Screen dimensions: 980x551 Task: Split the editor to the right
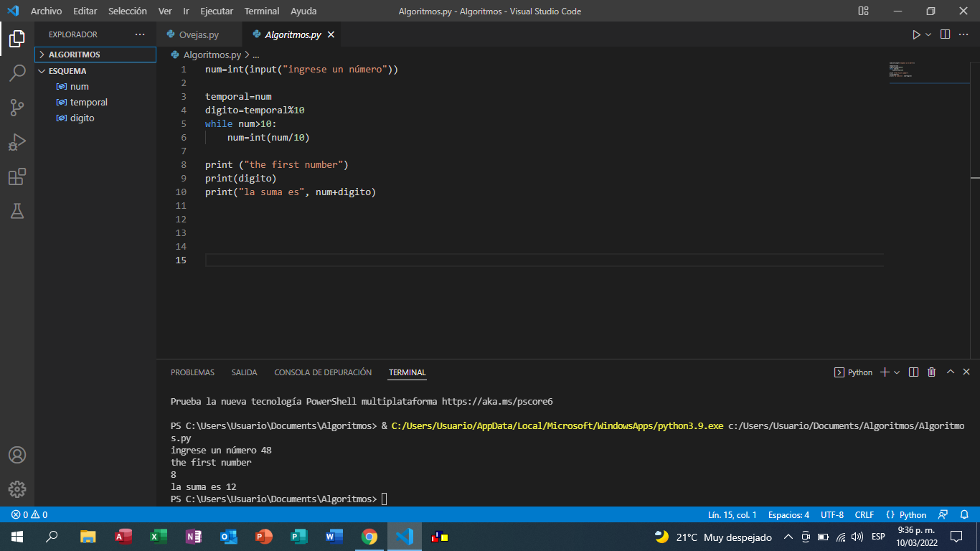[x=945, y=34]
